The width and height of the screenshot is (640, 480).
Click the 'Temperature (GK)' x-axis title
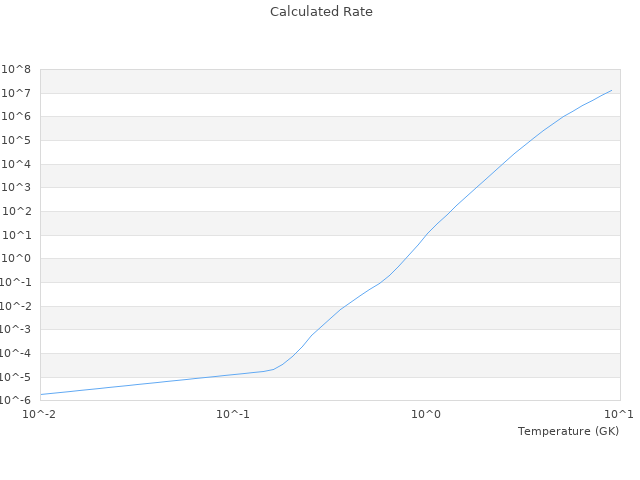568,431
